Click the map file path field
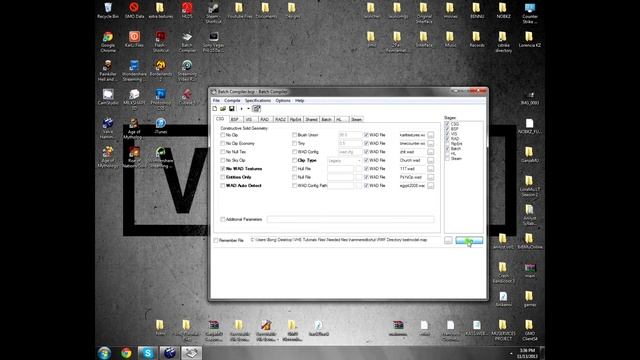 point(345,240)
